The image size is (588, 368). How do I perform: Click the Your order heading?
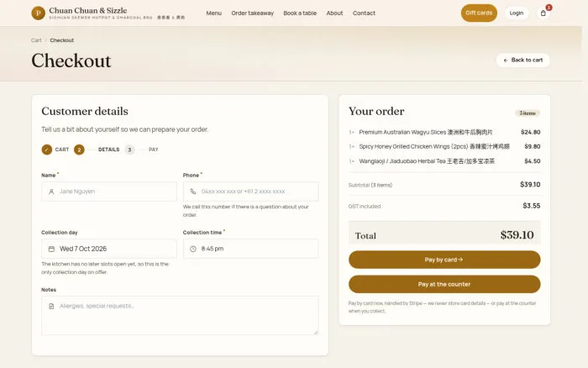pos(376,111)
